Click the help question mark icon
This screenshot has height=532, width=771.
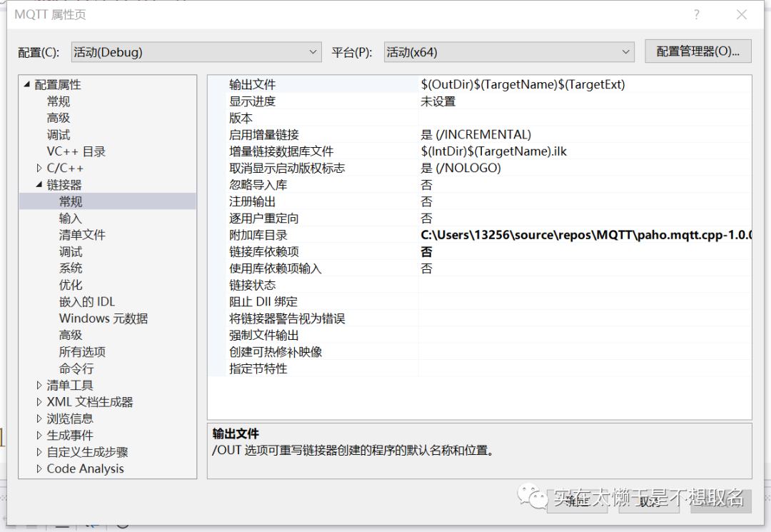pos(697,15)
